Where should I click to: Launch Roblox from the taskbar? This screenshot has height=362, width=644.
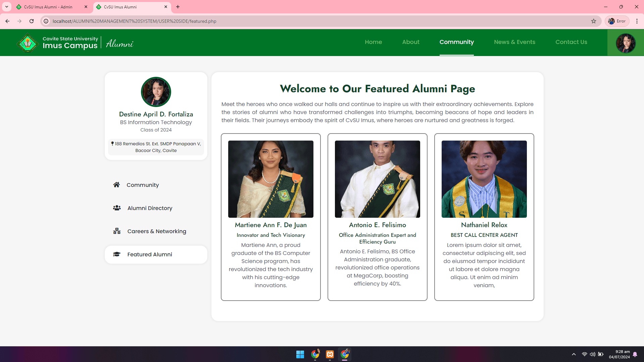pos(330,354)
